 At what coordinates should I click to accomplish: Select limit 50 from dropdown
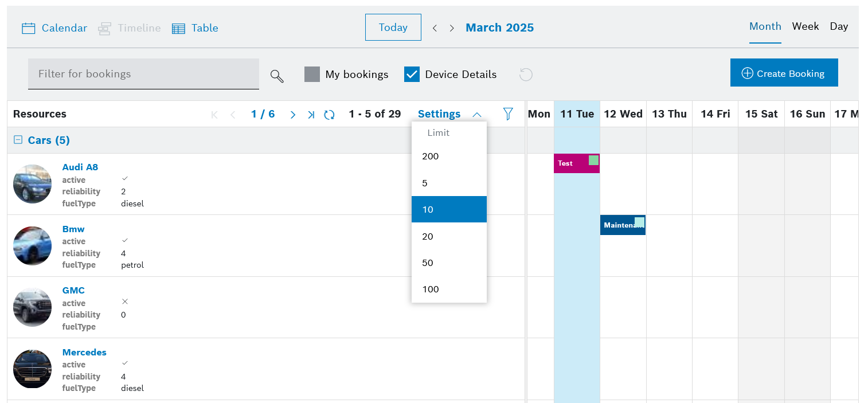(428, 263)
